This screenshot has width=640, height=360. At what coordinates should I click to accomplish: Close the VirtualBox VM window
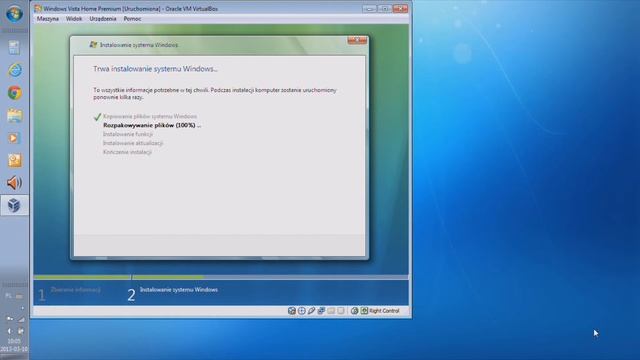click(x=400, y=9)
